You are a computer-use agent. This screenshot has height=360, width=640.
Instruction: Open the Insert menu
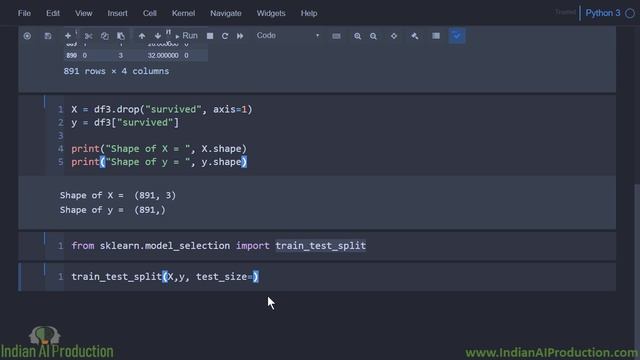(117, 13)
